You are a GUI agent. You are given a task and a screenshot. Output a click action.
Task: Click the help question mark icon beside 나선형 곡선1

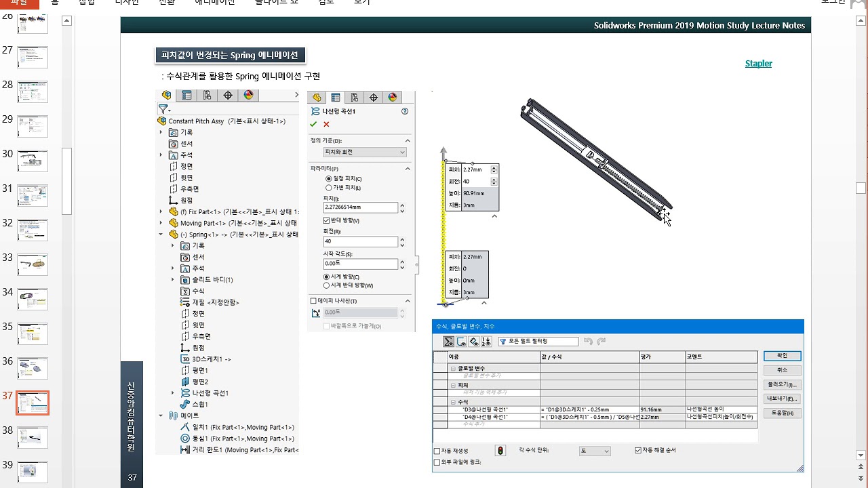point(405,111)
